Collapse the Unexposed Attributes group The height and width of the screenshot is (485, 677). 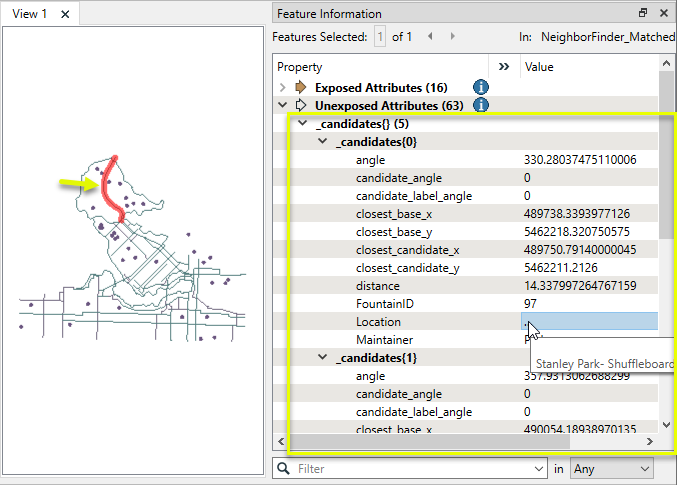coord(284,105)
